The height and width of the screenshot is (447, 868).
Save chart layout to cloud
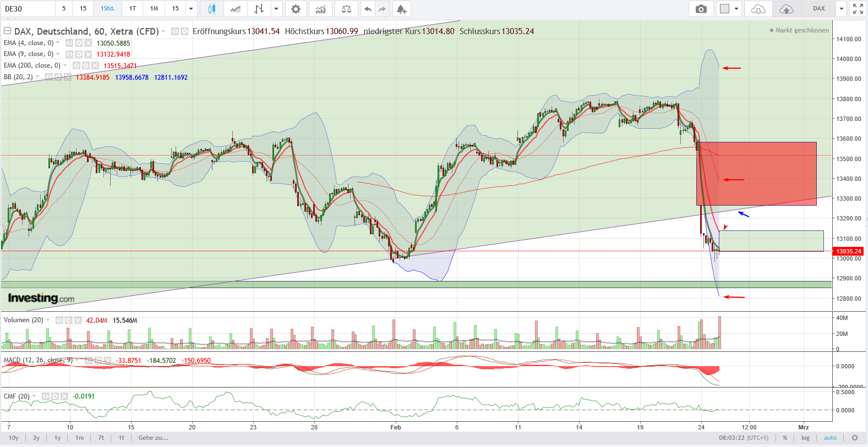787,9
